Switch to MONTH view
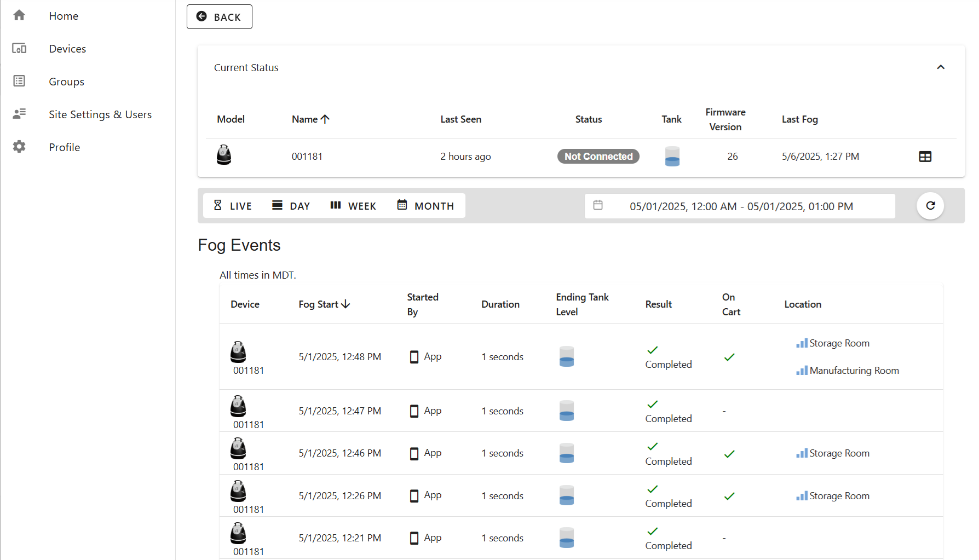The image size is (979, 560). tap(425, 206)
